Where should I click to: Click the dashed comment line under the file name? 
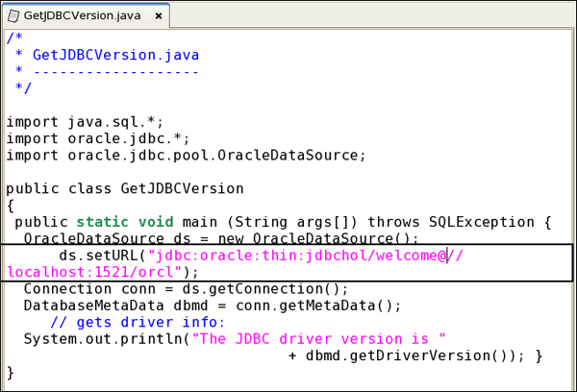click(115, 72)
